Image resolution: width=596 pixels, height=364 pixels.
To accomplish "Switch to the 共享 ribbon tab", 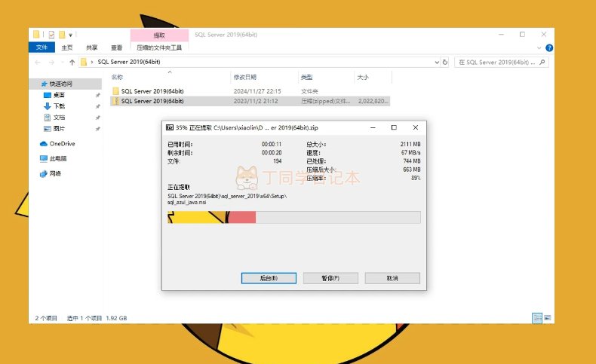I will (91, 47).
